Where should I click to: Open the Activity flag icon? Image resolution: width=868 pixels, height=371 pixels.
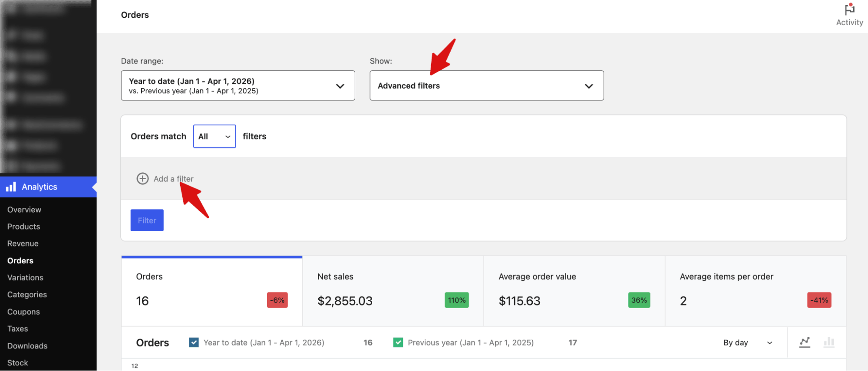pyautogui.click(x=849, y=10)
